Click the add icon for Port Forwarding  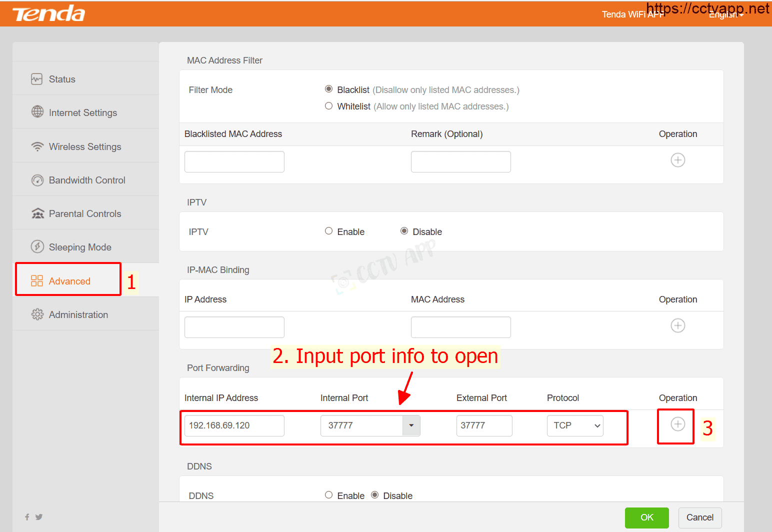tap(677, 424)
